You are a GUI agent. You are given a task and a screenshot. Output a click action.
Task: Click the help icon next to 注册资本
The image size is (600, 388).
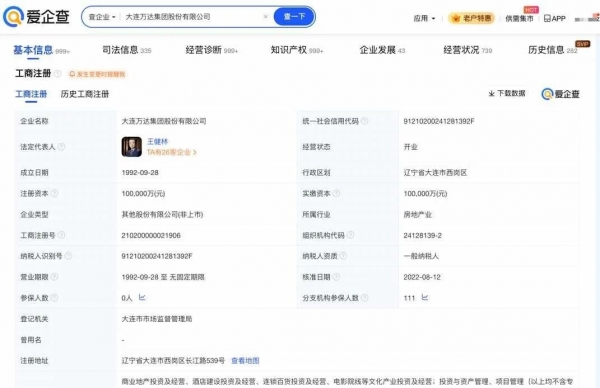pos(54,193)
